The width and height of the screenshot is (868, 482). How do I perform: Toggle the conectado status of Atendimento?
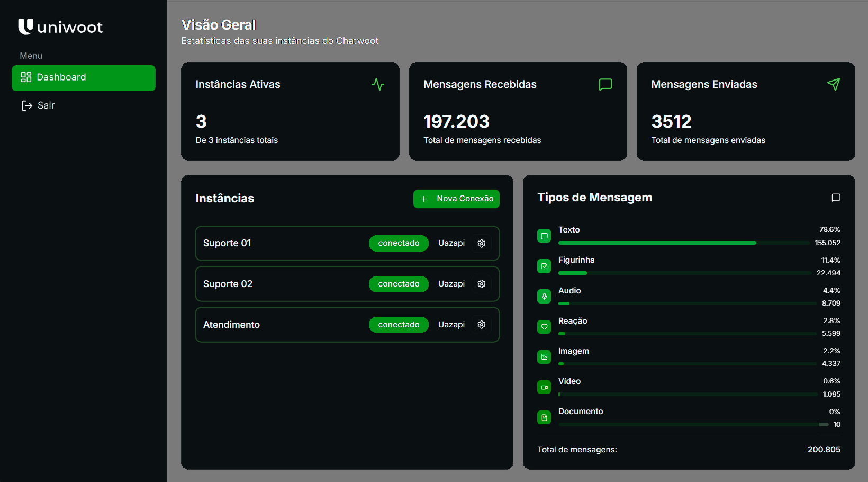coord(399,324)
